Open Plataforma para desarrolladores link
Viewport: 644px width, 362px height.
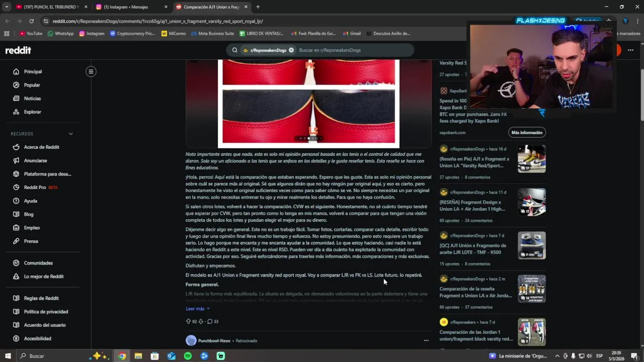47,174
